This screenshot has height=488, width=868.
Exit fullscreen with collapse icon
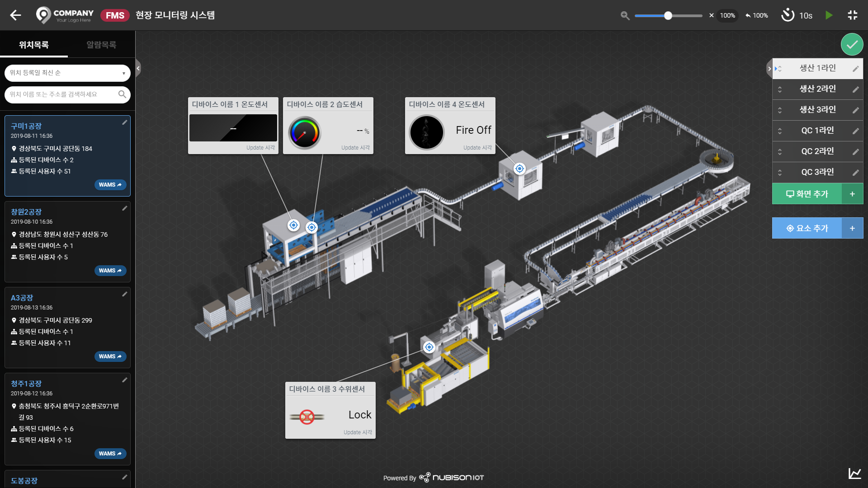(853, 15)
